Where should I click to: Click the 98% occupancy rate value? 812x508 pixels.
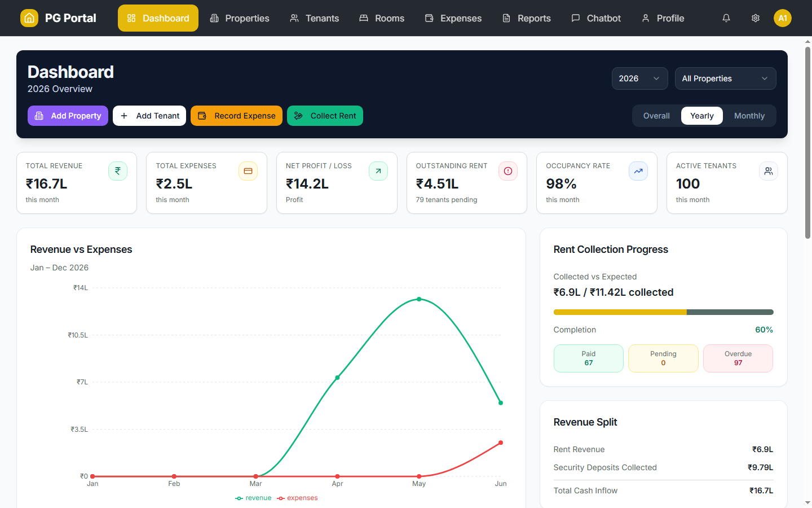point(561,183)
